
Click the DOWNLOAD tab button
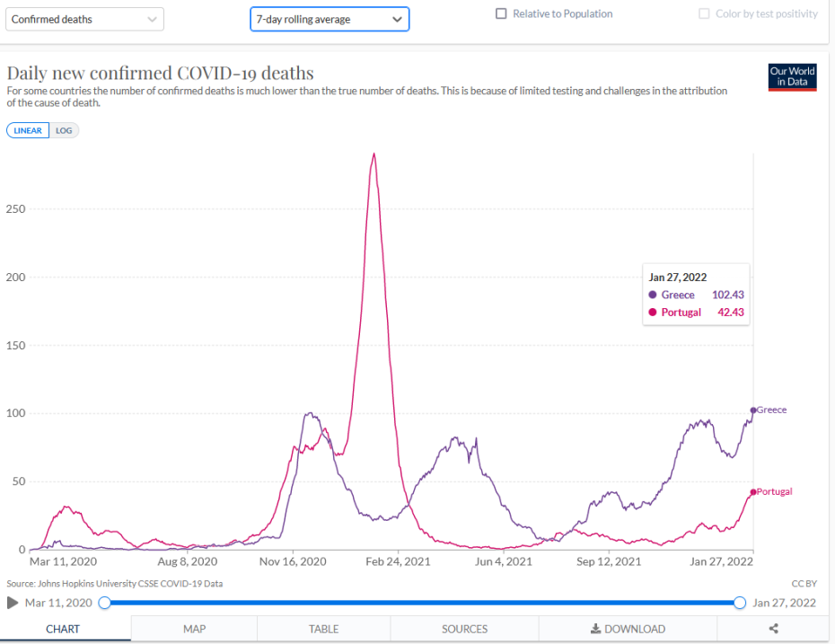tap(628, 629)
